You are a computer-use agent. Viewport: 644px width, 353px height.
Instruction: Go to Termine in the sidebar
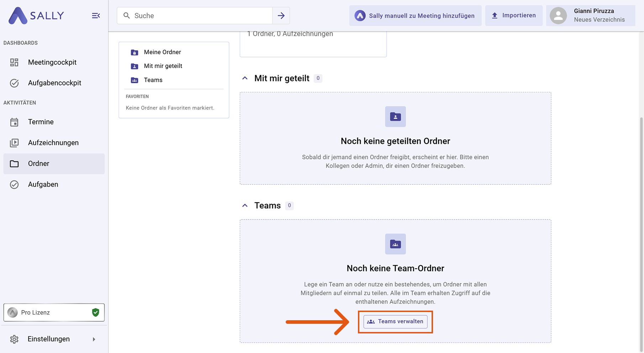pyautogui.click(x=41, y=122)
